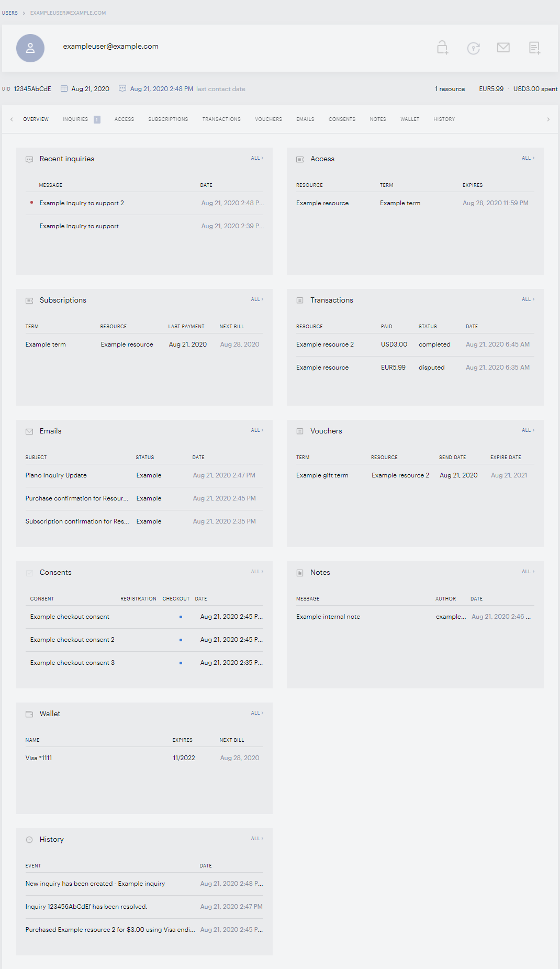Click the Access panel icon

[300, 159]
